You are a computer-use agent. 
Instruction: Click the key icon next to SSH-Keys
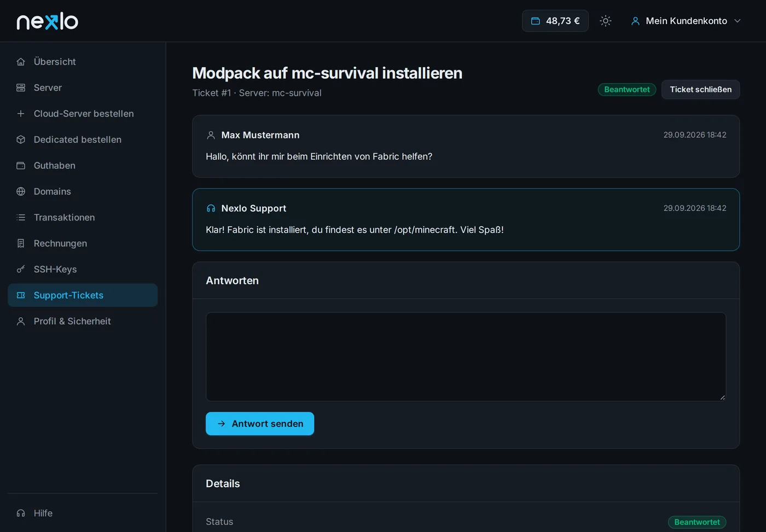tap(21, 270)
